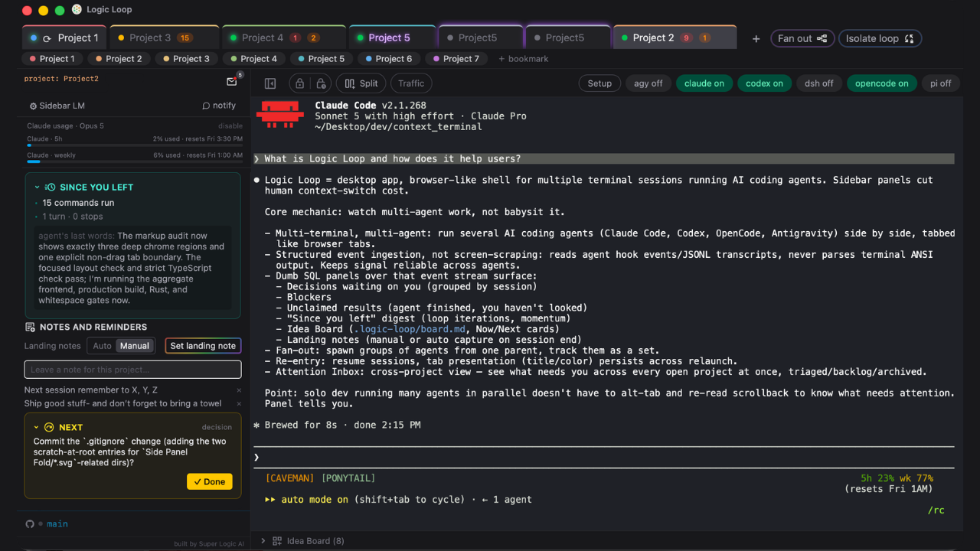Image resolution: width=980 pixels, height=551 pixels.
Task: Open Sidebar LM settings gear
Action: tap(33, 106)
